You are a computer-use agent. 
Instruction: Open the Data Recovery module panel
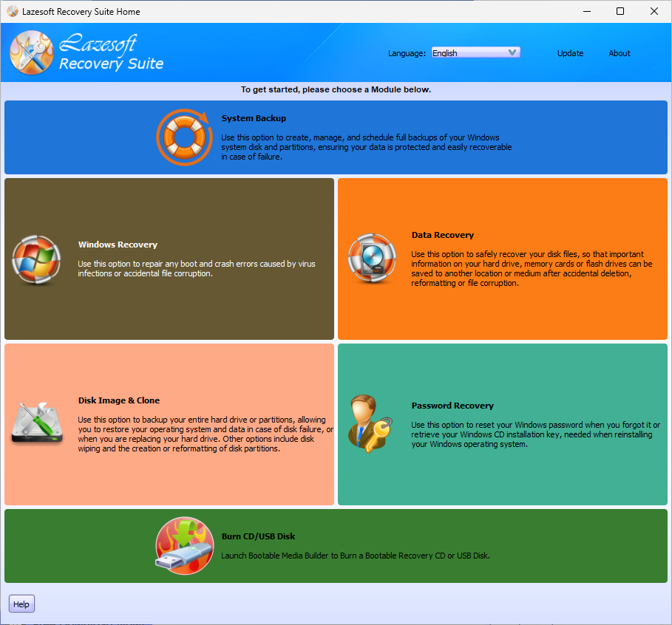pos(503,259)
